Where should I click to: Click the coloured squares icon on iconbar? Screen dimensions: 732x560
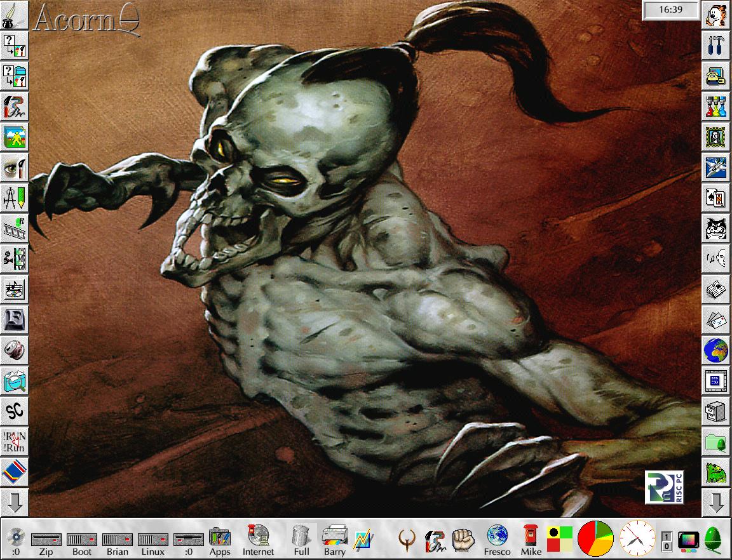click(560, 539)
